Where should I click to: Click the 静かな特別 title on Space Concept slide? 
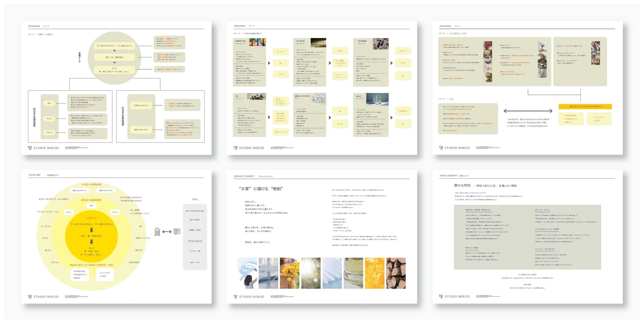tap(462, 185)
